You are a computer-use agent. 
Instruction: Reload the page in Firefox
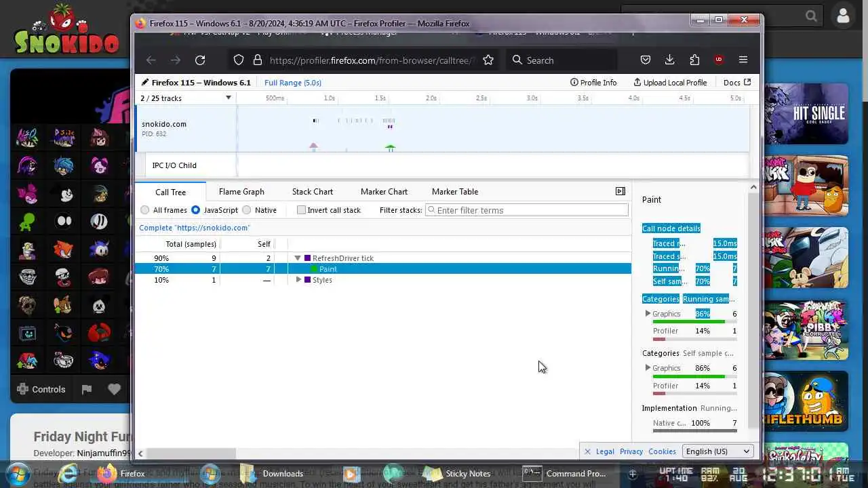point(200,60)
